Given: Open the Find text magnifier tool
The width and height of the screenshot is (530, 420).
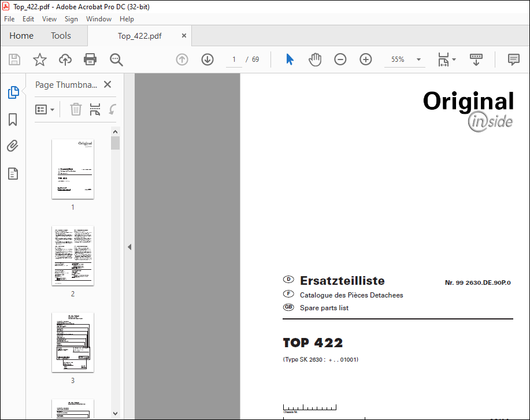Looking at the screenshot, I should 116,60.
